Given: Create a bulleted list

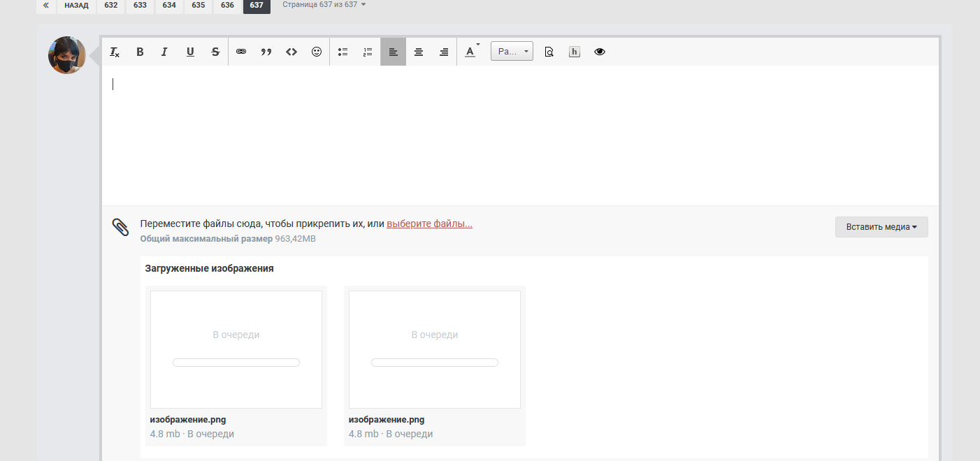Looking at the screenshot, I should coord(343,52).
